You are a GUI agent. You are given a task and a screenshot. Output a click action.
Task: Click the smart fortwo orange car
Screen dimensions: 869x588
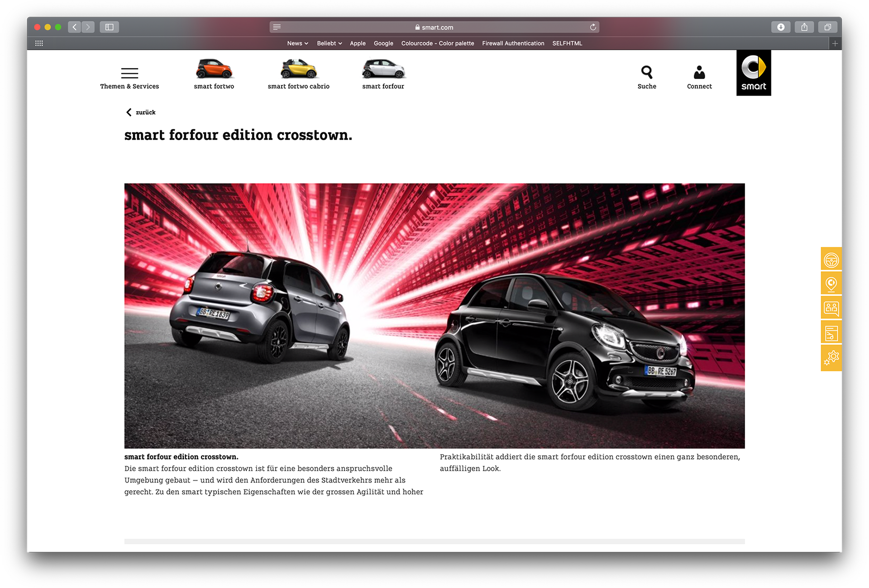tap(214, 69)
